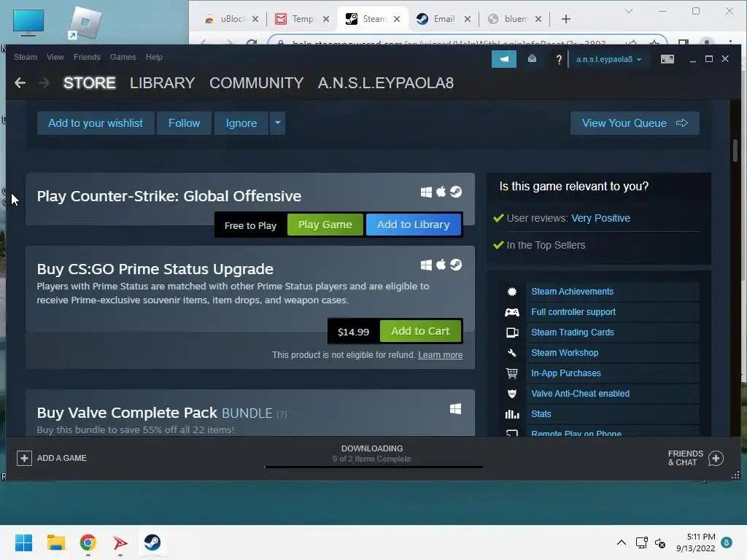Open the red arrow app in taskbar
Viewport: 747px width, 560px height.
click(x=120, y=542)
